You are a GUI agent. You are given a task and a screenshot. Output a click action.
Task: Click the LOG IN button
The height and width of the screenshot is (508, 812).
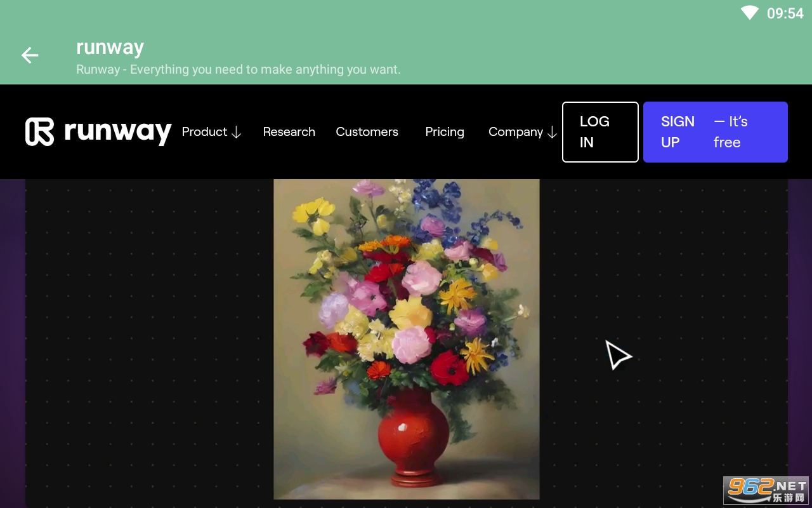[x=600, y=132]
